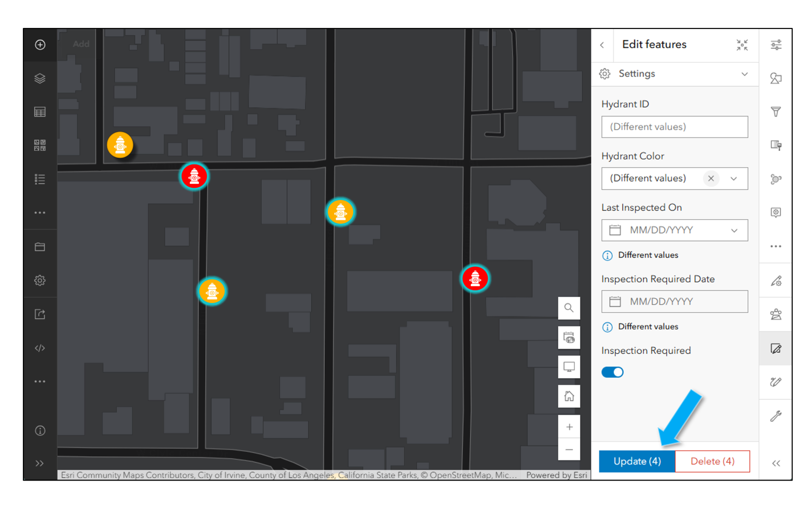
Task: Open the right toolbar overflow menu
Action: (775, 246)
